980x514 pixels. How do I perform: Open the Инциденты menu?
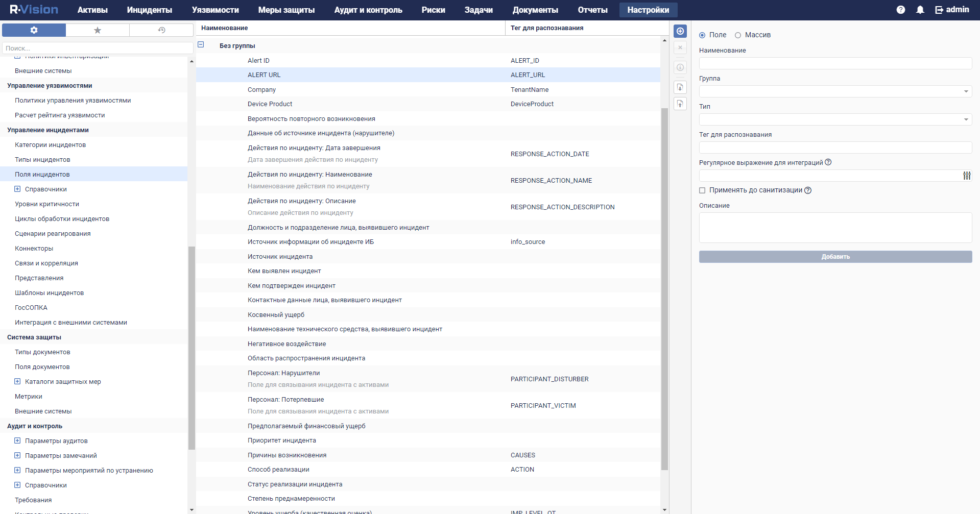click(149, 10)
